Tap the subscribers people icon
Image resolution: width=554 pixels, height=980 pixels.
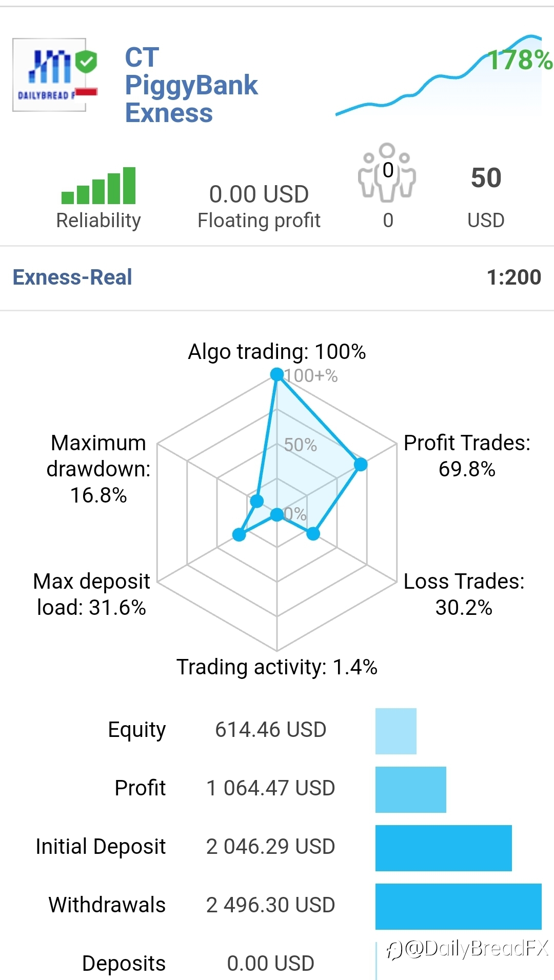(387, 172)
